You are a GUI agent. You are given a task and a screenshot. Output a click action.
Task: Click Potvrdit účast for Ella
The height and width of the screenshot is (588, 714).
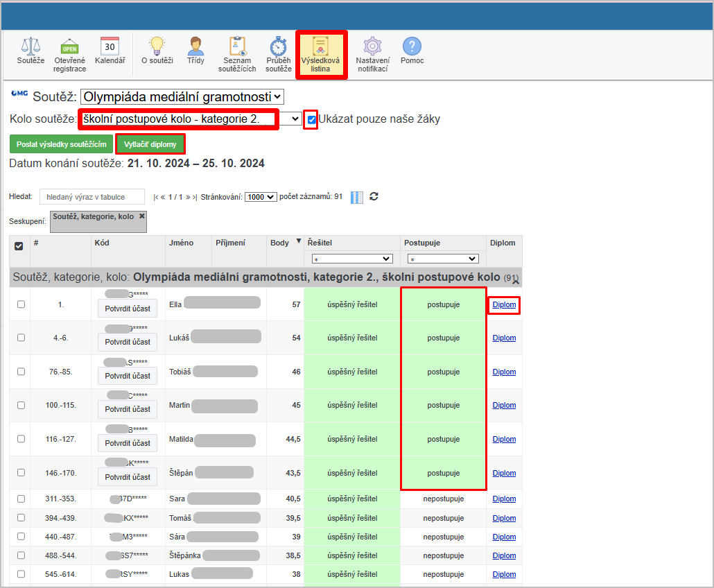point(128,309)
